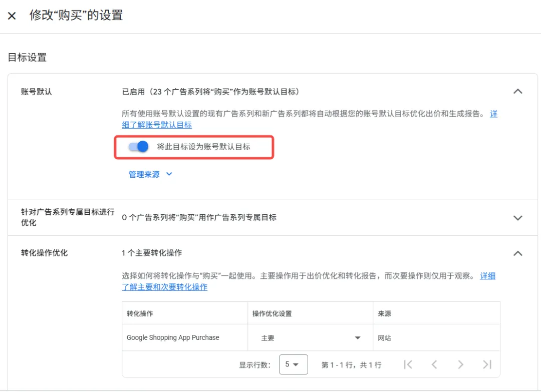The image size is (541, 392).
Task: Collapse the 转化操作优化 section chevron
Action: [517, 253]
